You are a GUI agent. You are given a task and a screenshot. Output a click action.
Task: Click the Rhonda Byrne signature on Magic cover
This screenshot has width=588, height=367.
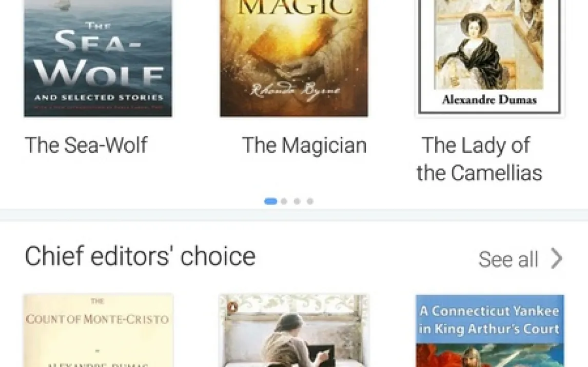295,90
